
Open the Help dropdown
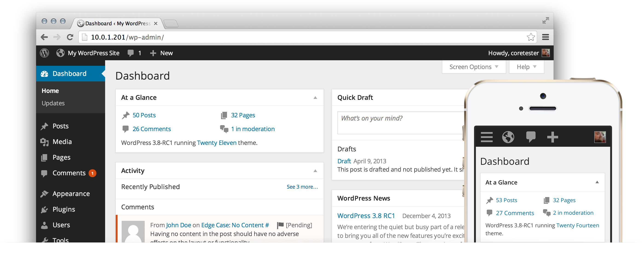pyautogui.click(x=526, y=67)
